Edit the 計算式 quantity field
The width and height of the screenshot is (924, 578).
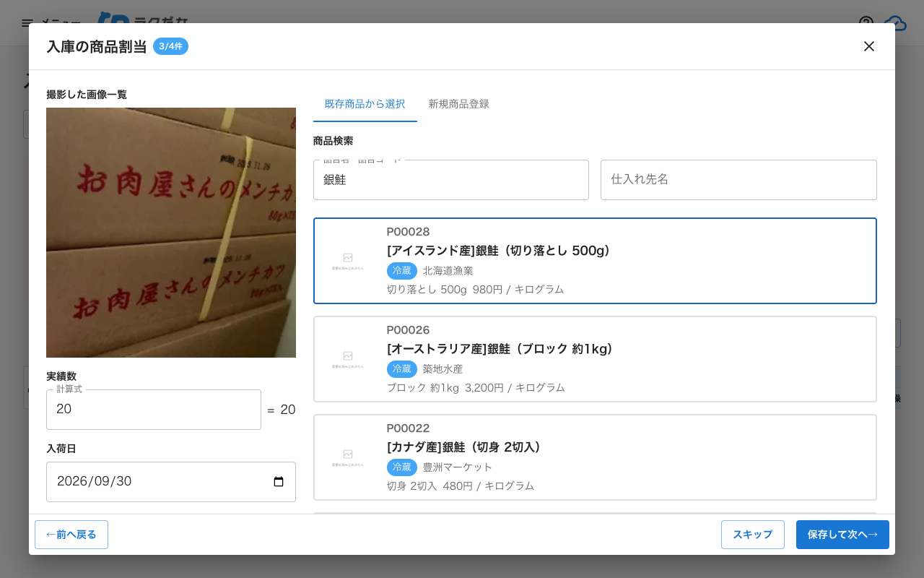pos(154,410)
